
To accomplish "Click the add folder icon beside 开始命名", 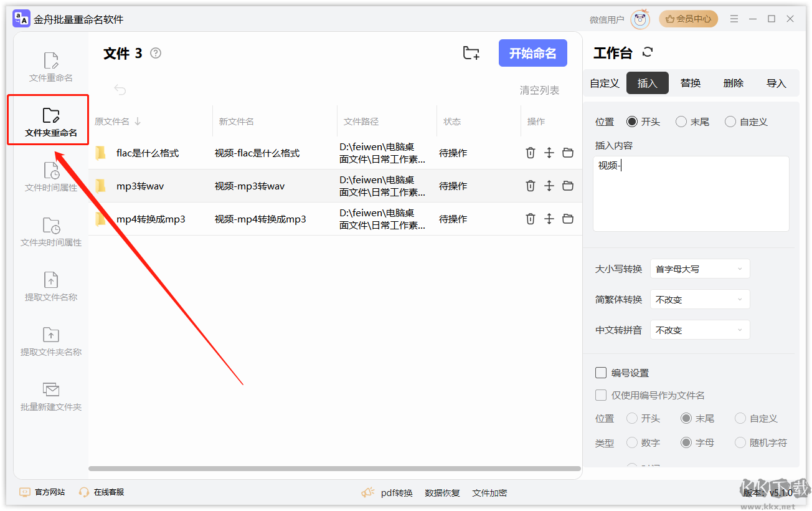I will [471, 54].
